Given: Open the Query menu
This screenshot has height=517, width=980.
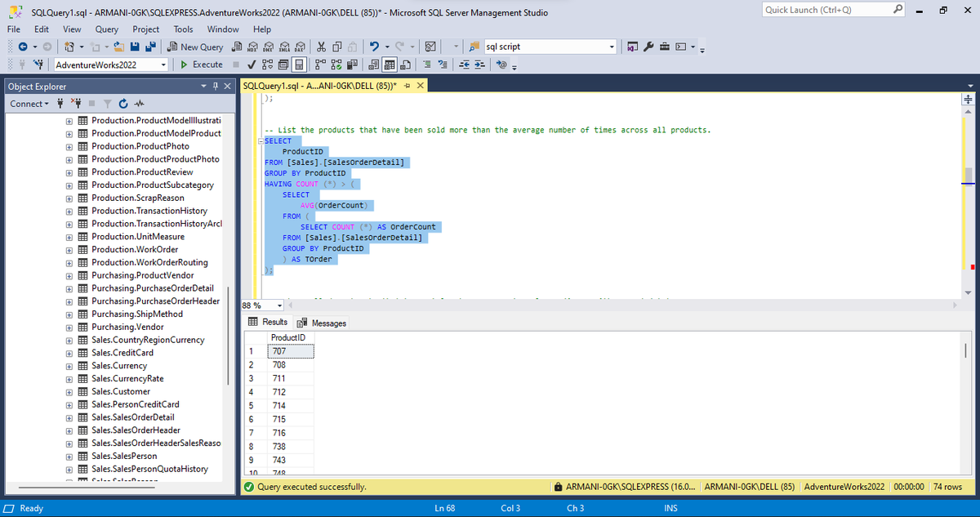Looking at the screenshot, I should 107,29.
